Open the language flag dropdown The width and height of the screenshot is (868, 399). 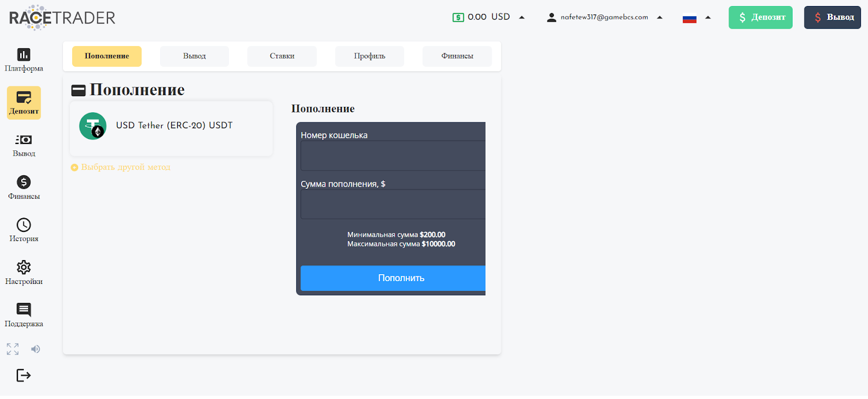[697, 18]
